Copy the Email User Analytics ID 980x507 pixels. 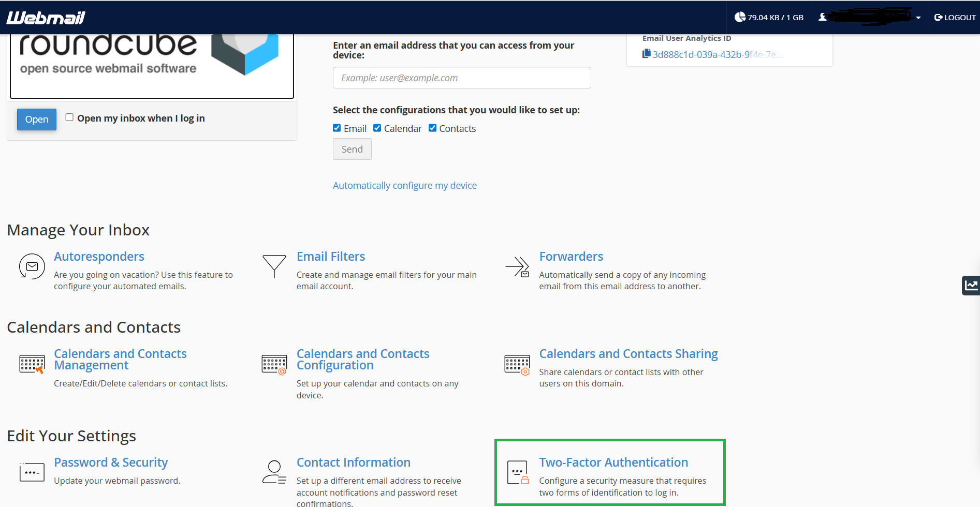point(646,54)
